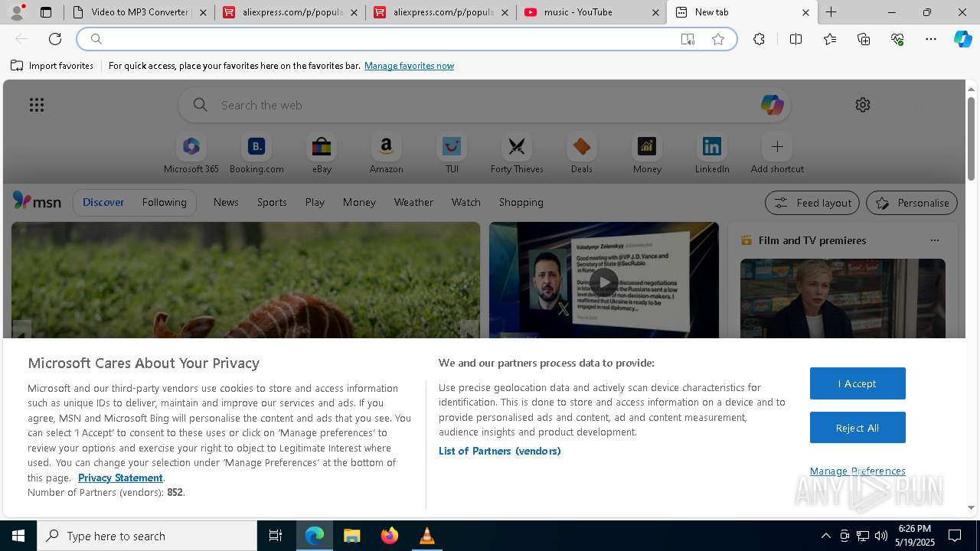Open List of Partners (vendors) link
Image resolution: width=980 pixels, height=551 pixels.
click(x=500, y=451)
